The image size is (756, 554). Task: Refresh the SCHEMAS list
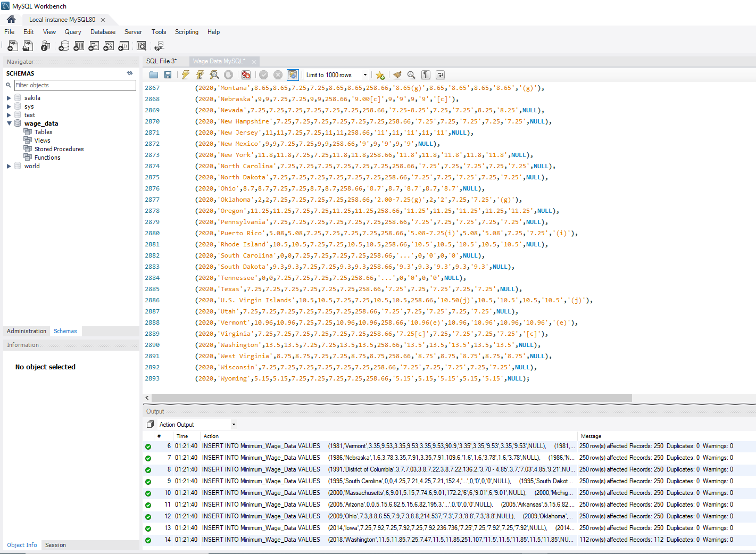(130, 73)
